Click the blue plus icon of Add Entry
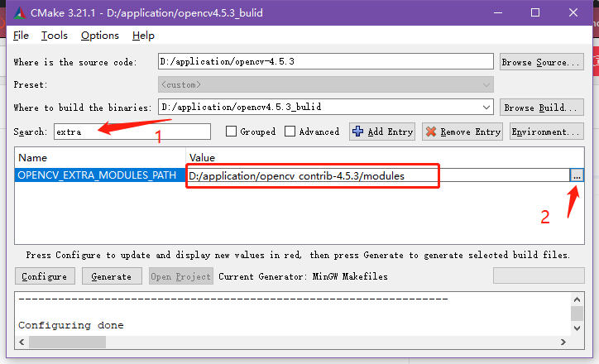This screenshot has width=599, height=364. pos(357,132)
